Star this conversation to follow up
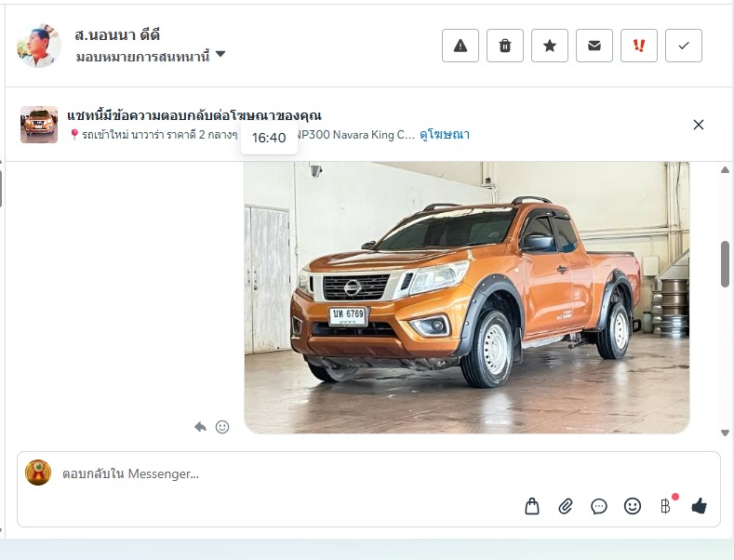 tap(550, 46)
